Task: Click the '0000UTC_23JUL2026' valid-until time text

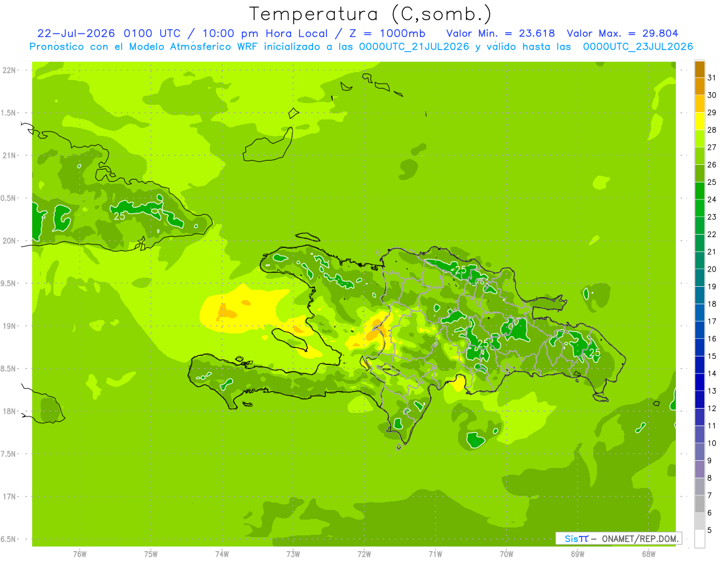Action: coord(638,47)
